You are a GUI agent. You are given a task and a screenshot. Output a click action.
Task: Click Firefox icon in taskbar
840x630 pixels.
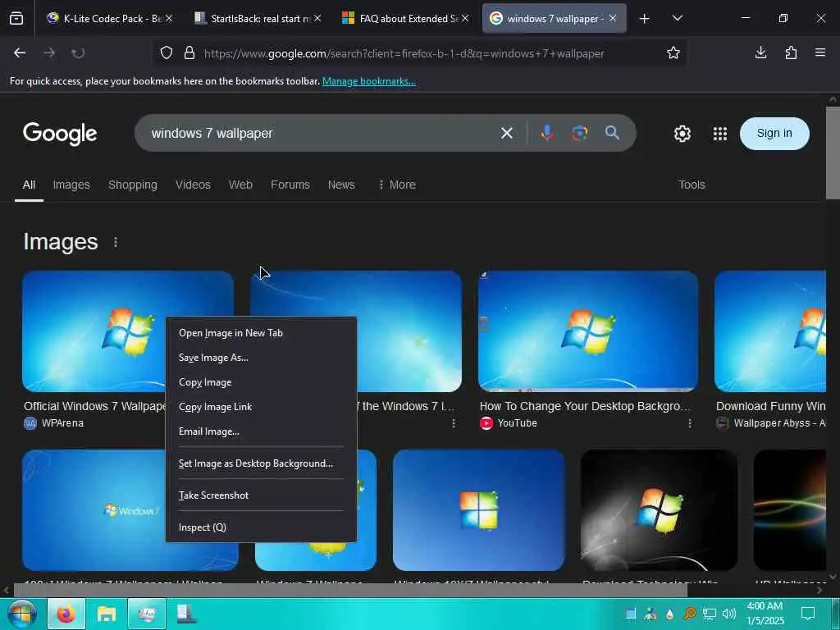(x=66, y=614)
